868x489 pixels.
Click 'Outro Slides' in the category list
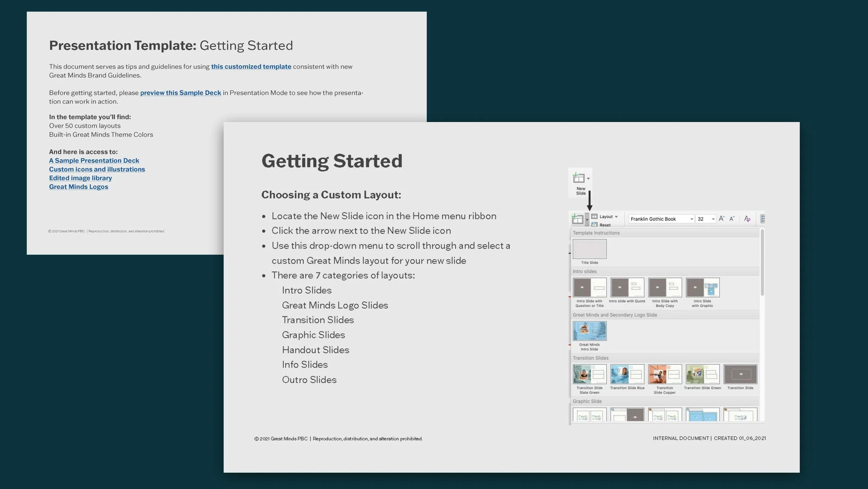coord(309,380)
